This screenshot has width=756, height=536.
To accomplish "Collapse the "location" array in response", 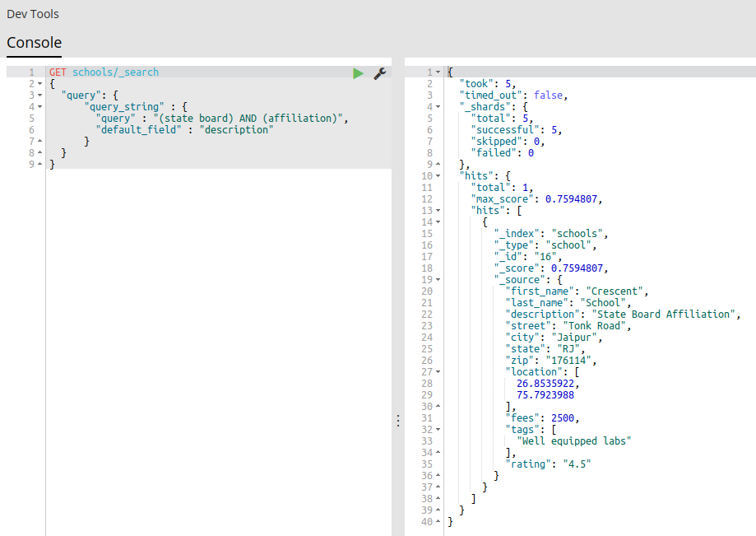I will tap(438, 372).
